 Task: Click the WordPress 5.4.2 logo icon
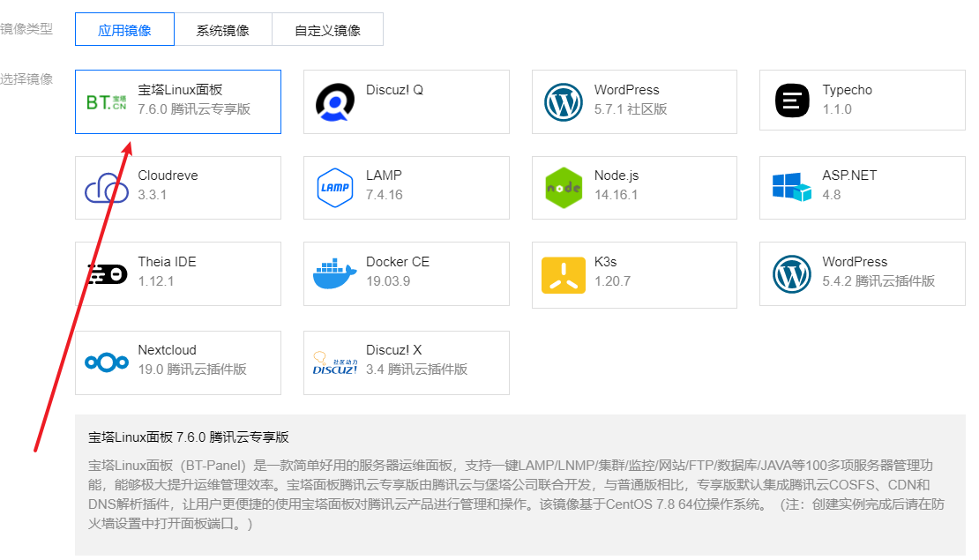pos(792,274)
